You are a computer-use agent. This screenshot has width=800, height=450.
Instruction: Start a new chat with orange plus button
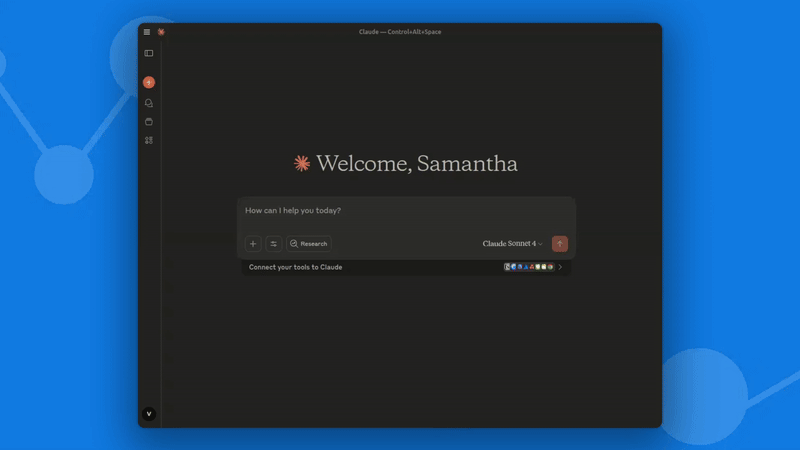click(x=149, y=82)
